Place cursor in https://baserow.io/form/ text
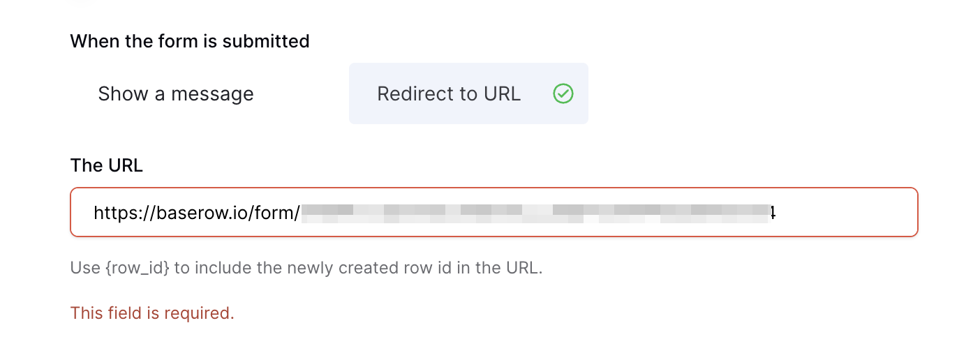The width and height of the screenshot is (980, 353). click(197, 212)
